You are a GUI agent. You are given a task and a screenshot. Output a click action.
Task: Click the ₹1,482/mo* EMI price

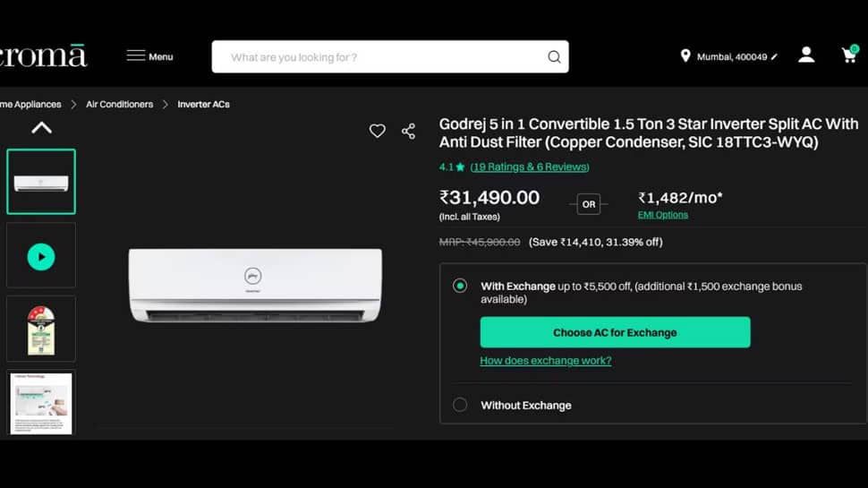click(x=680, y=198)
